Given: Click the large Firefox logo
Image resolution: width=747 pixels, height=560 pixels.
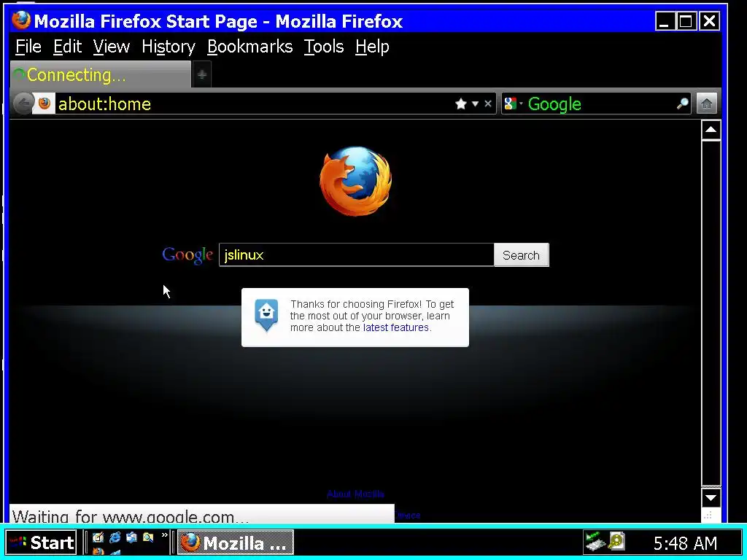Looking at the screenshot, I should tap(355, 181).
